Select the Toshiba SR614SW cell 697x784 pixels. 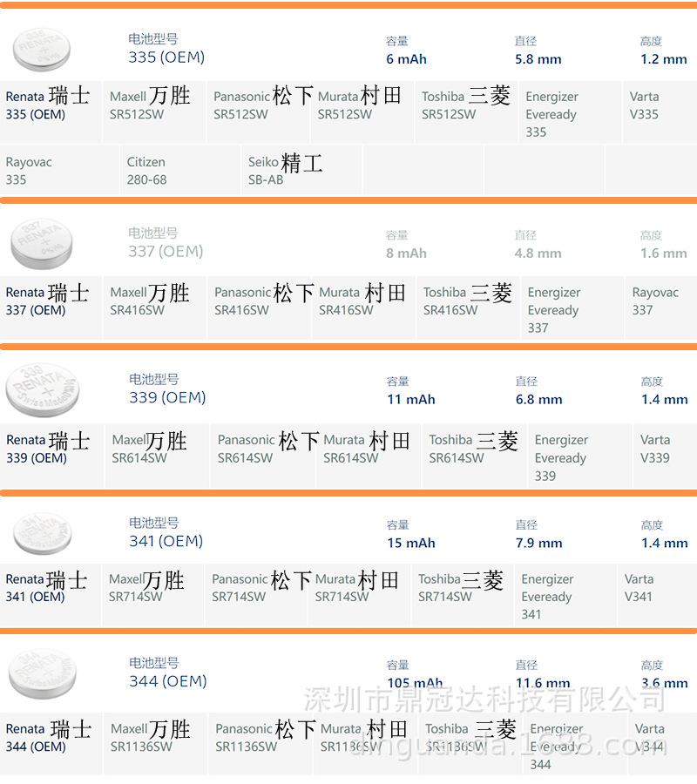tap(475, 456)
